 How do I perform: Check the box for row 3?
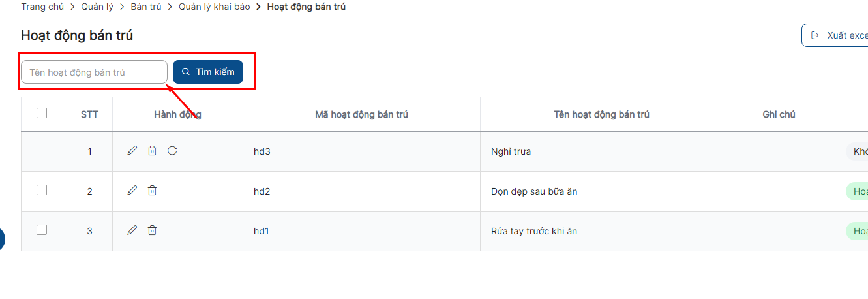click(42, 230)
